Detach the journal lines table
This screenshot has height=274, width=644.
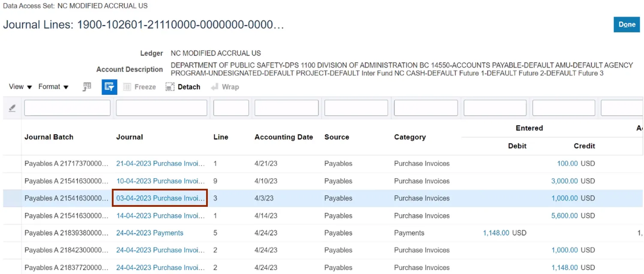tap(183, 87)
